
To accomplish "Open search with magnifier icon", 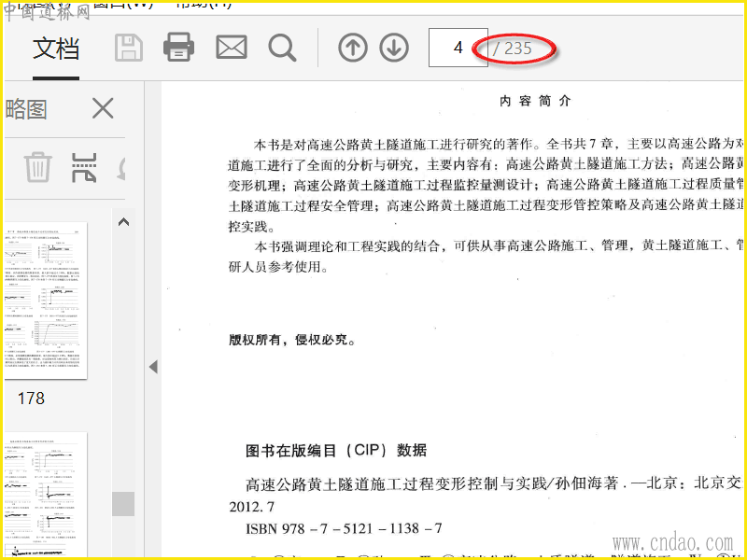I will [283, 49].
